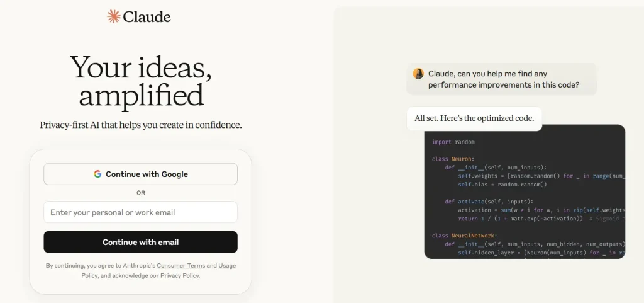Click the 'Privacy-first AI' tagline text
The height and width of the screenshot is (303, 644).
tap(141, 125)
